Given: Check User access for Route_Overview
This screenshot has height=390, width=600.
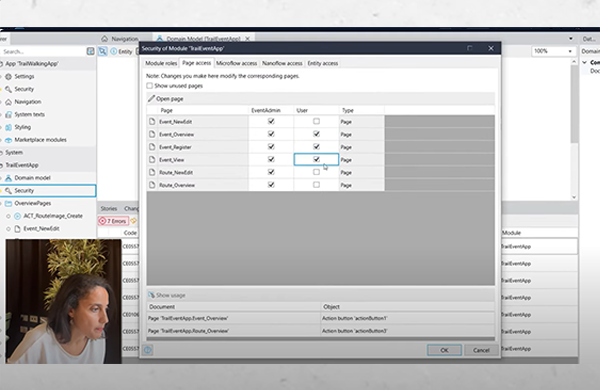Looking at the screenshot, I should click(316, 185).
